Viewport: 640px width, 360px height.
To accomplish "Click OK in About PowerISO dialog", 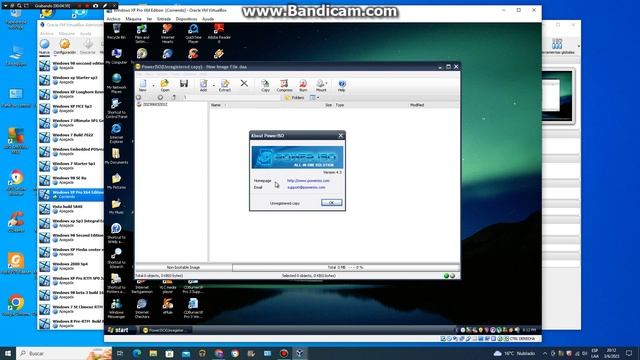I will point(331,202).
